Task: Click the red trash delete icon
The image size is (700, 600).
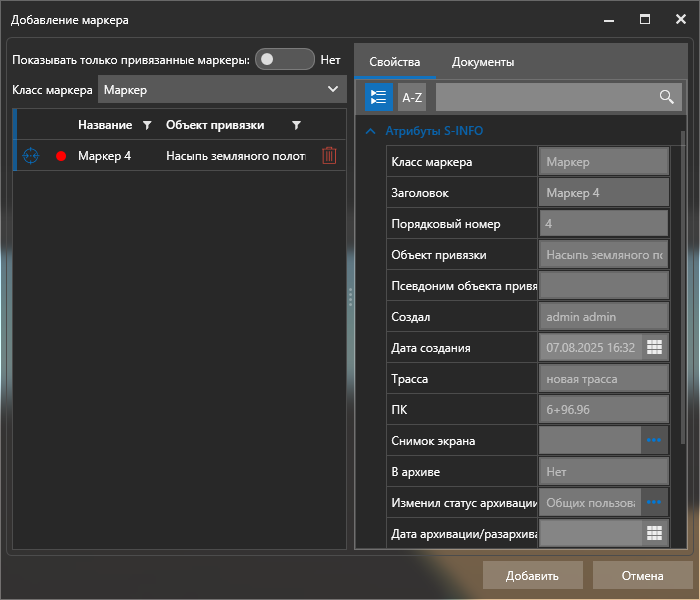Action: pyautogui.click(x=329, y=155)
